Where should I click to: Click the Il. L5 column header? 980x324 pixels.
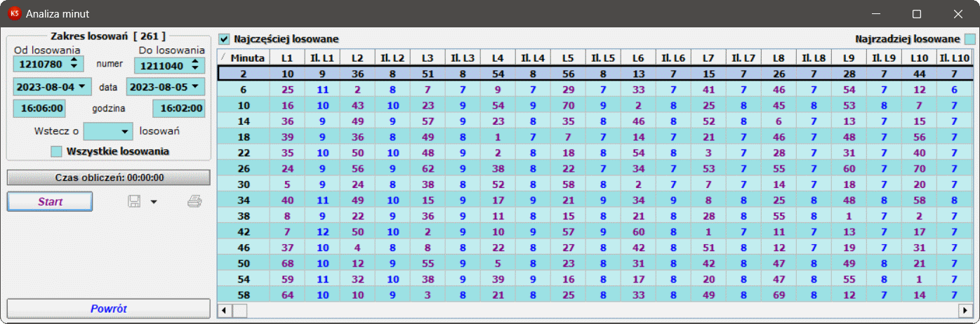pyautogui.click(x=603, y=58)
